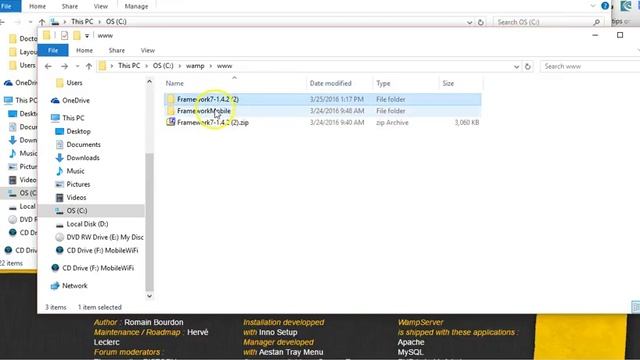Select OneDrive in www navigation pane
The image size is (640, 360).
click(76, 100)
